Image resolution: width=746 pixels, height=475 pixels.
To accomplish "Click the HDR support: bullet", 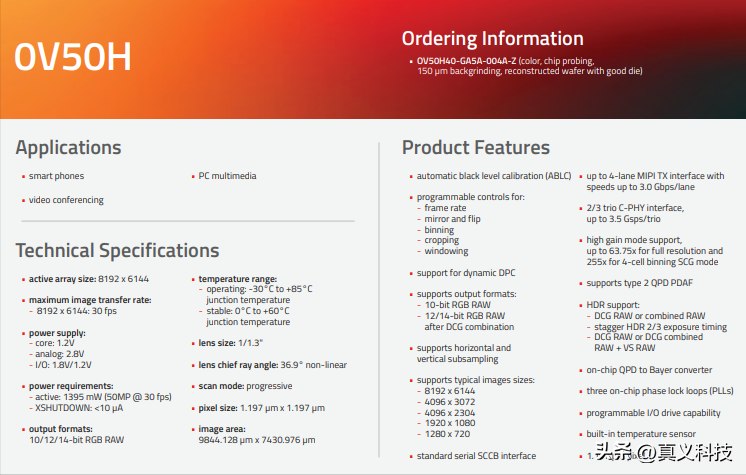I will click(613, 305).
